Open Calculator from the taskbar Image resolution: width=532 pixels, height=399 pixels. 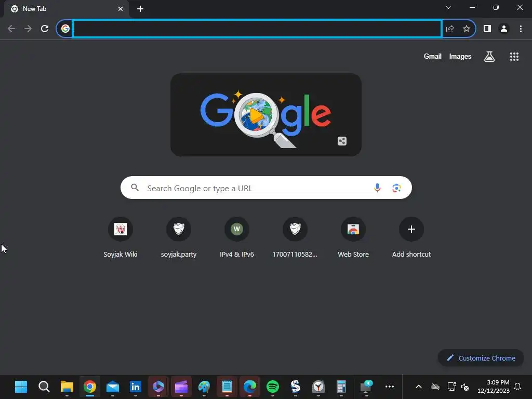click(x=341, y=387)
